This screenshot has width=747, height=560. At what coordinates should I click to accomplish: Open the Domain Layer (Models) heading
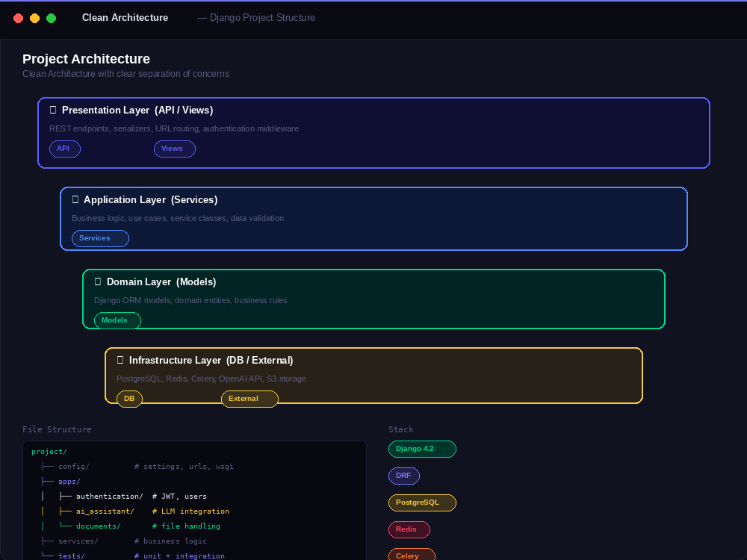(161, 282)
